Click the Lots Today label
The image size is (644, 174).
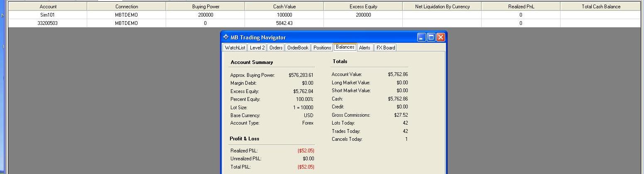[343, 123]
